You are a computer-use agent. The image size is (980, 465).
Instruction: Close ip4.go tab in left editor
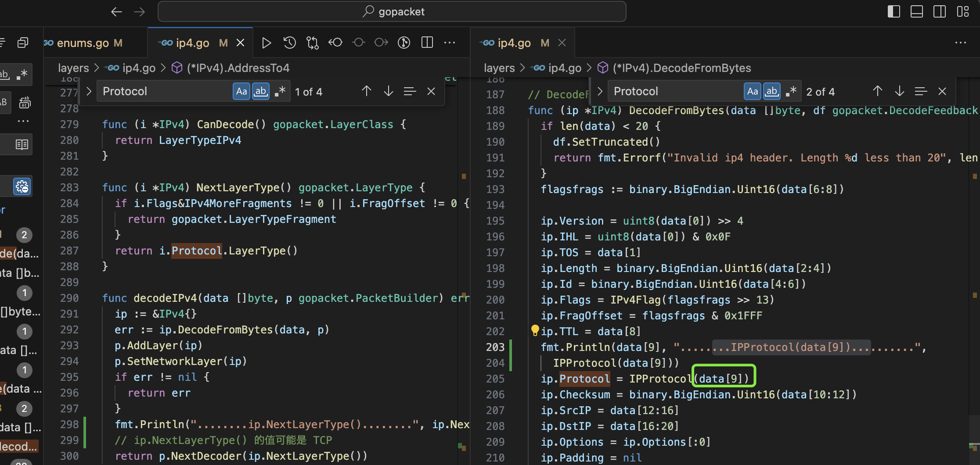pyautogui.click(x=241, y=43)
